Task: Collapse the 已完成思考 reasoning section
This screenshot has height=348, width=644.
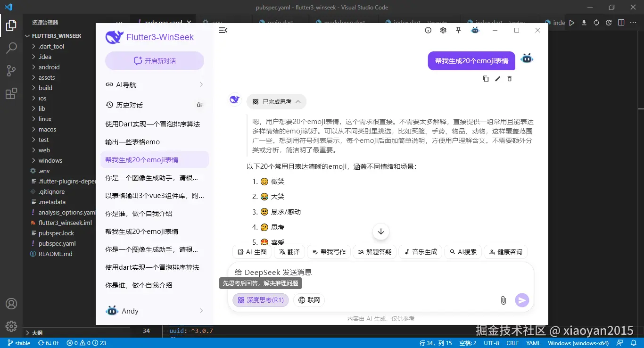Action: pos(276,101)
